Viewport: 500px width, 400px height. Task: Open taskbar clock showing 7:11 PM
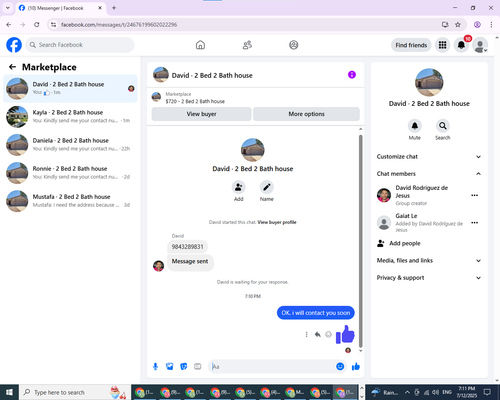[466, 392]
